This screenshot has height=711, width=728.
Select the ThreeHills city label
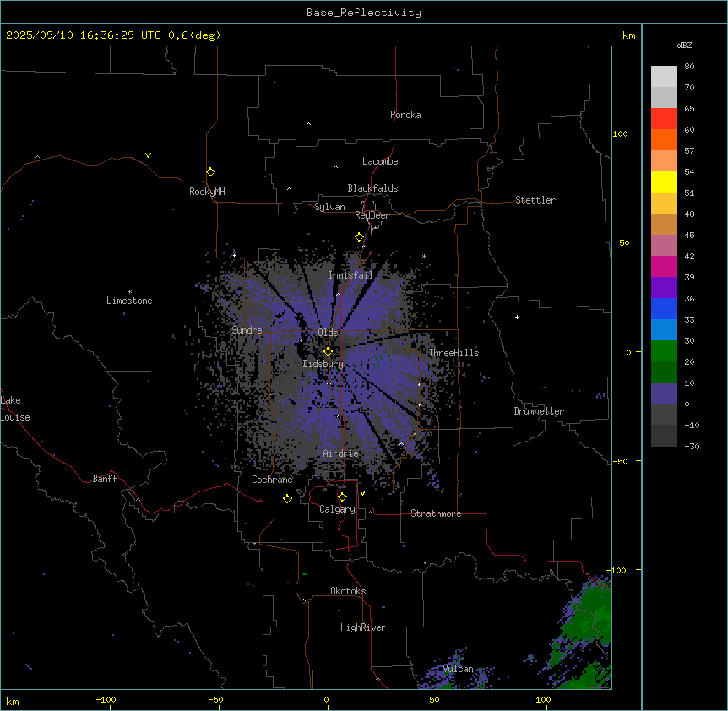click(x=454, y=353)
